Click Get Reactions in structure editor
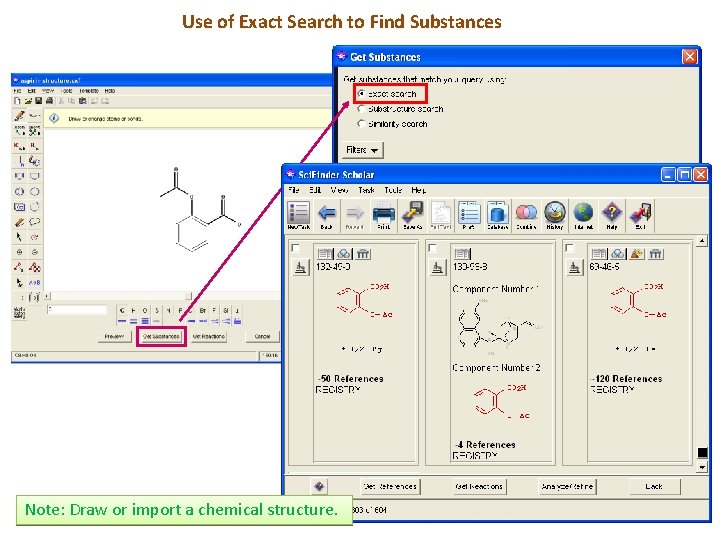Viewport: 720px width, 540px height. [209, 337]
